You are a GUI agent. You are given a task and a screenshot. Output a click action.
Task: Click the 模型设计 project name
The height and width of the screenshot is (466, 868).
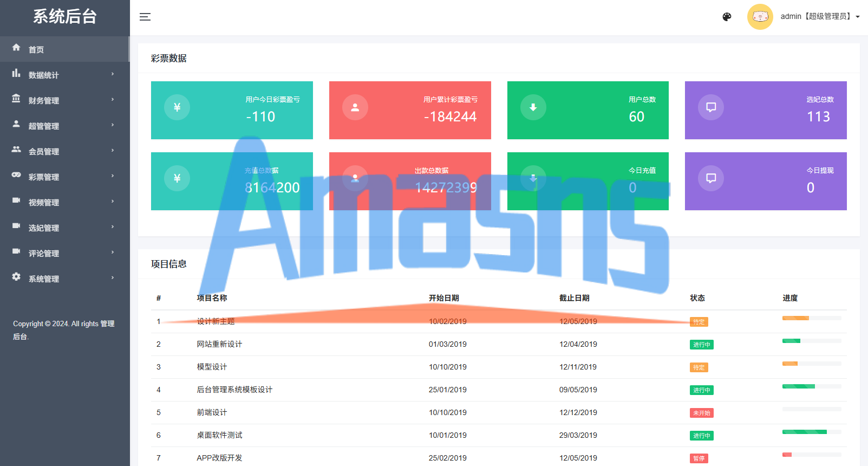pyautogui.click(x=212, y=367)
